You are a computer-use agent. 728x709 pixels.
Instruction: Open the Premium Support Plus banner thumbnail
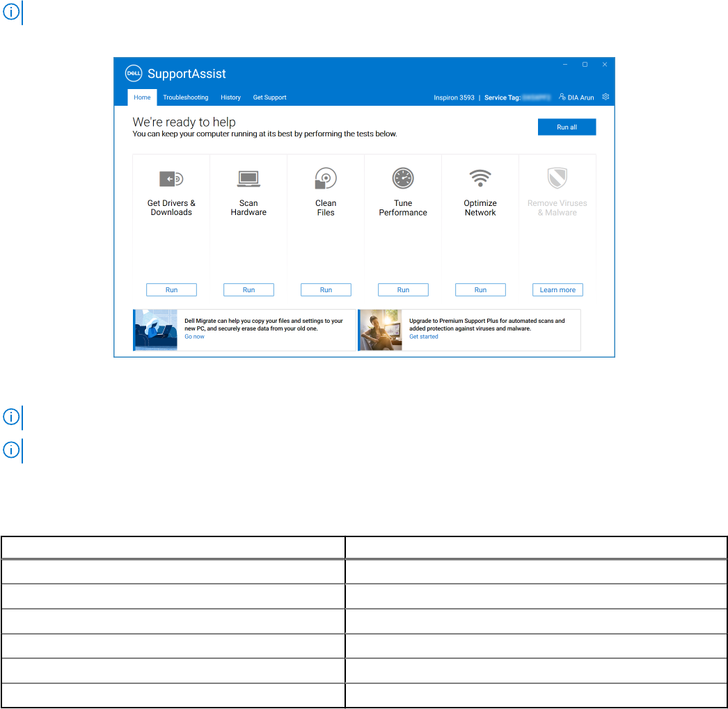point(380,330)
